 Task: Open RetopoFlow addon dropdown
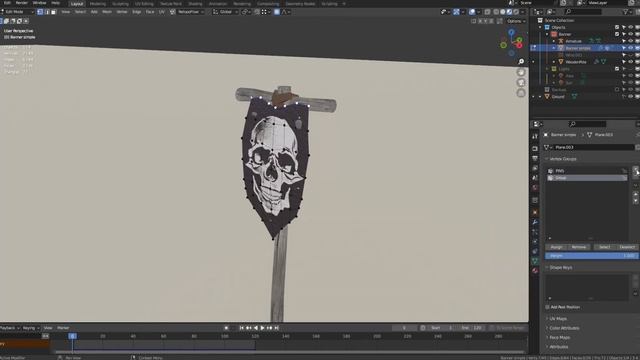[x=191, y=12]
